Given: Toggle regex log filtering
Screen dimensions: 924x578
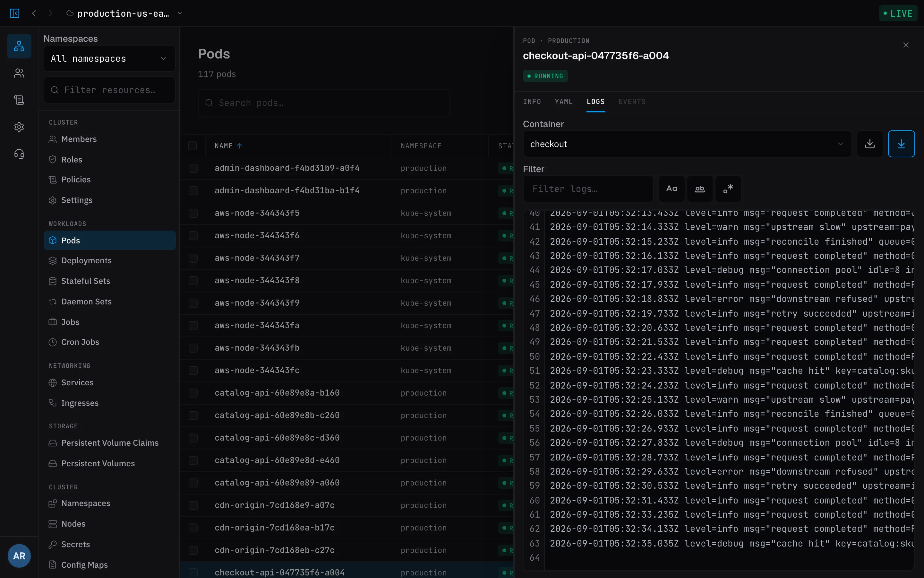Looking at the screenshot, I should tap(728, 189).
